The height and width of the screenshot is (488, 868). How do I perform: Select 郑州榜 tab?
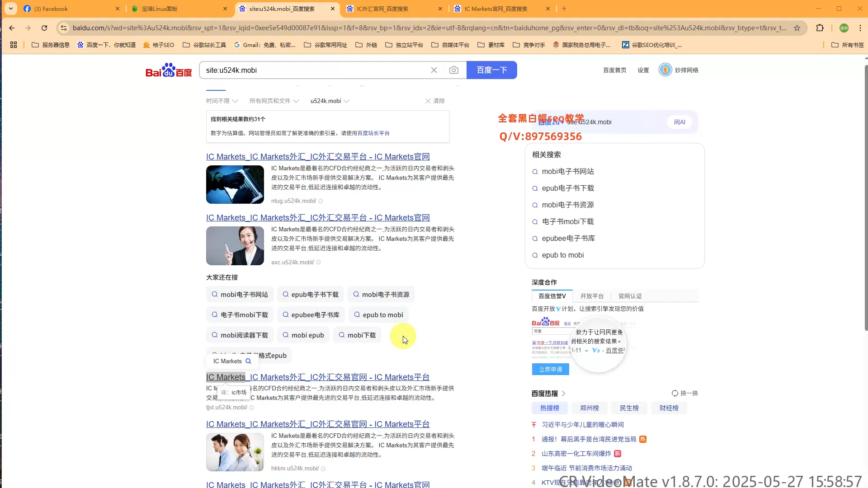[590, 408]
